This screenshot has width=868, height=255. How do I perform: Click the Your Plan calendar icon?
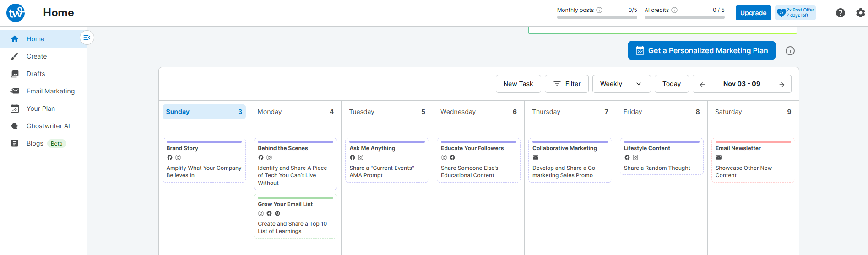coord(15,109)
